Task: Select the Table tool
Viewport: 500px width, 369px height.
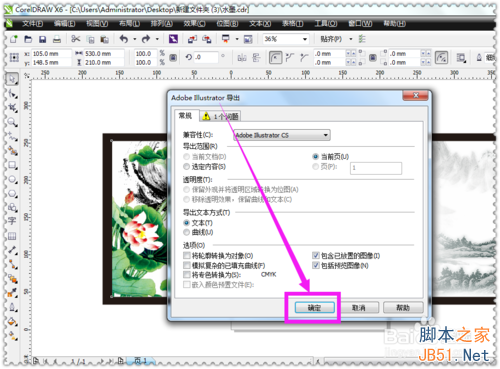Action: click(x=12, y=236)
